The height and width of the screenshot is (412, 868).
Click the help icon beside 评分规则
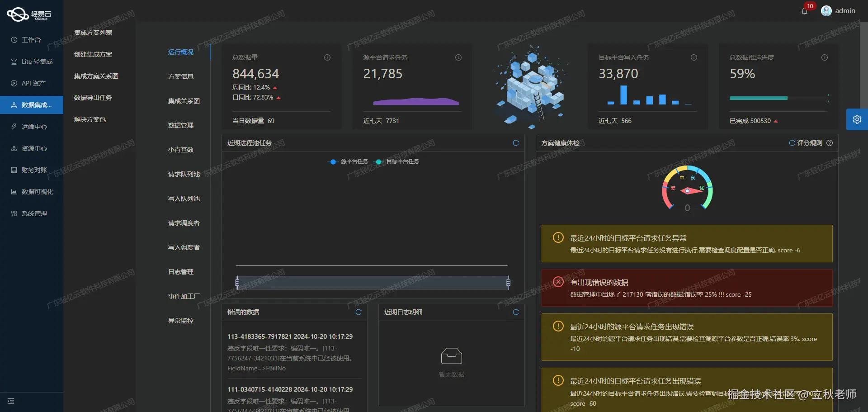coord(830,143)
